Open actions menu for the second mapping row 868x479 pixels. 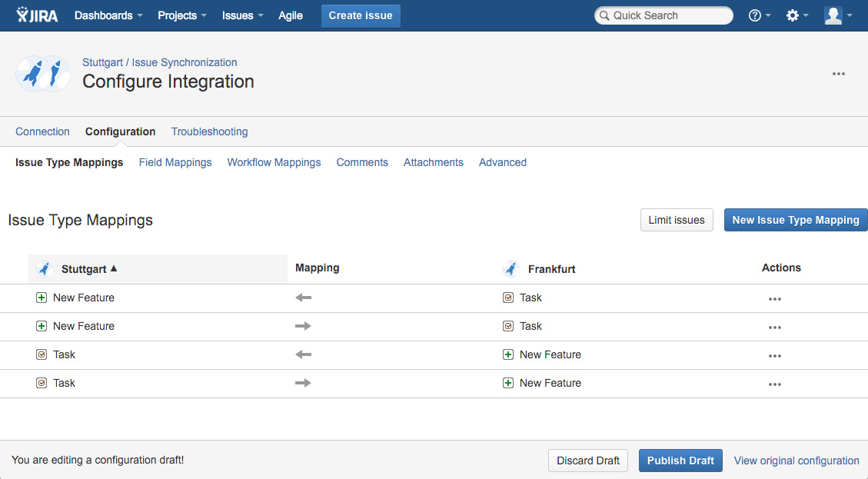pyautogui.click(x=774, y=328)
